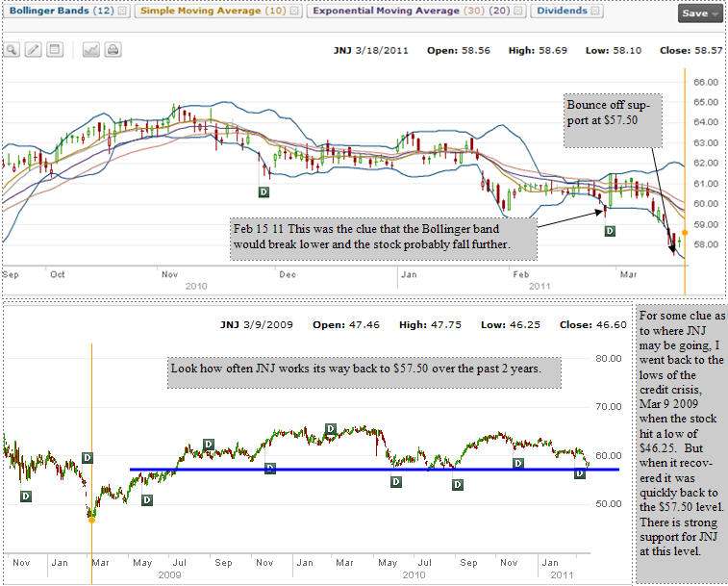The height and width of the screenshot is (586, 728).
Task: Click the 'Feb 15 11' Bollinger band clue note
Action: tap(384, 239)
